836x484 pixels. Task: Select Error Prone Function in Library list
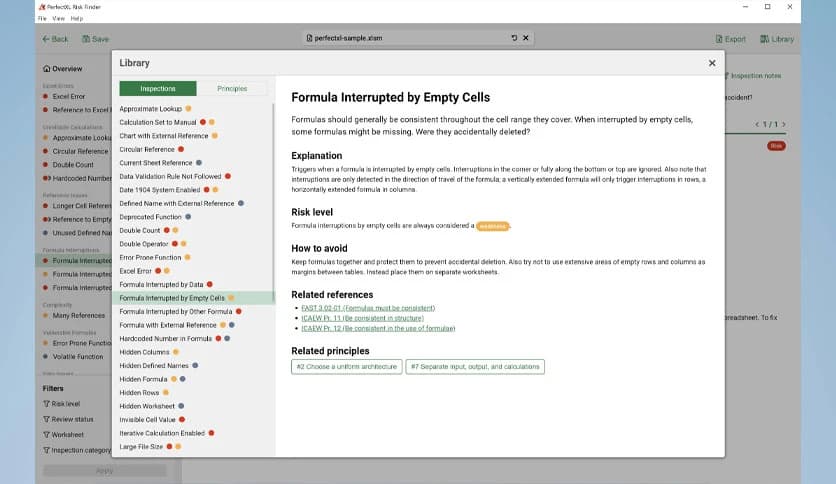click(155, 257)
